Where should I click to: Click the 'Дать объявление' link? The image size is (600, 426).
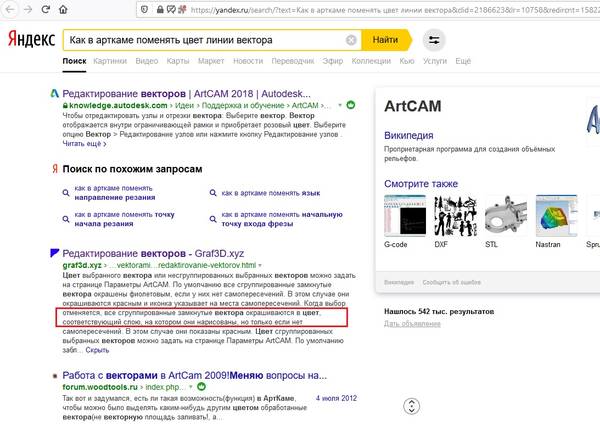click(412, 324)
